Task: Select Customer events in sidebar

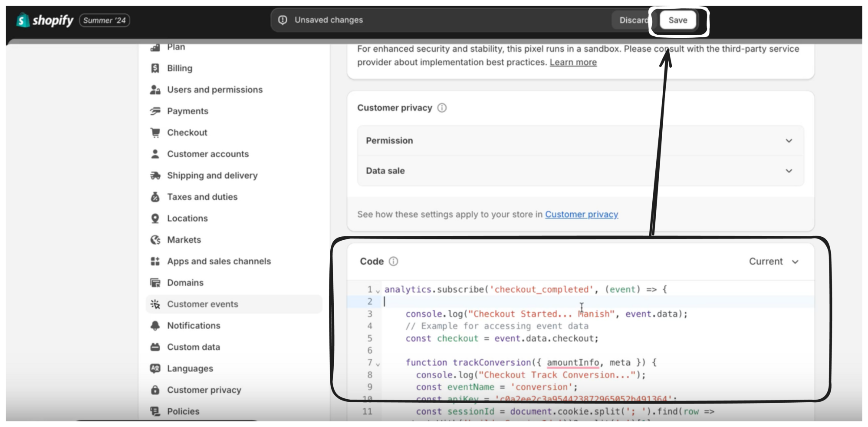Action: pyautogui.click(x=234, y=304)
